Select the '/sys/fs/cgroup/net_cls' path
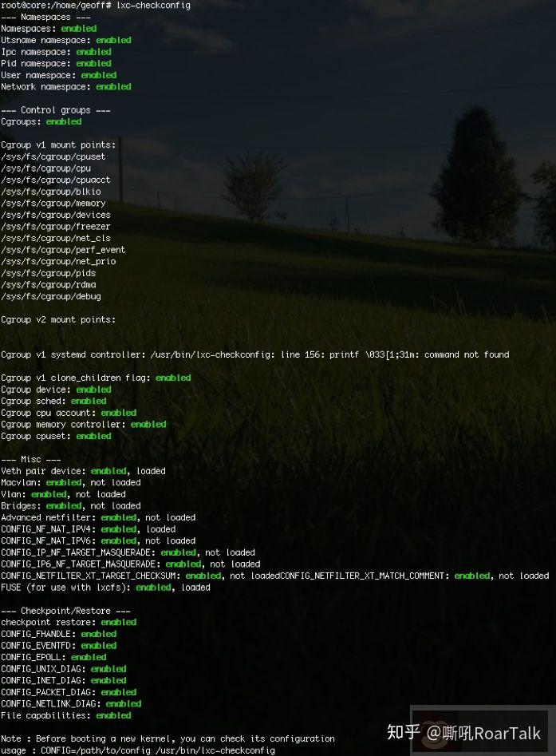Screen dimensions: 556x756 pyautogui.click(x=55, y=238)
